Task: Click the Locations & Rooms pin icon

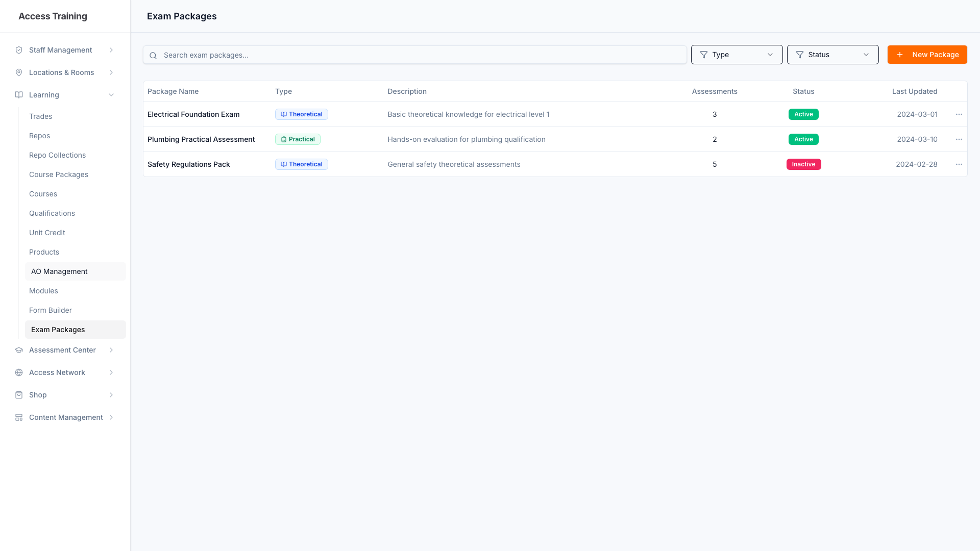Action: point(19,72)
